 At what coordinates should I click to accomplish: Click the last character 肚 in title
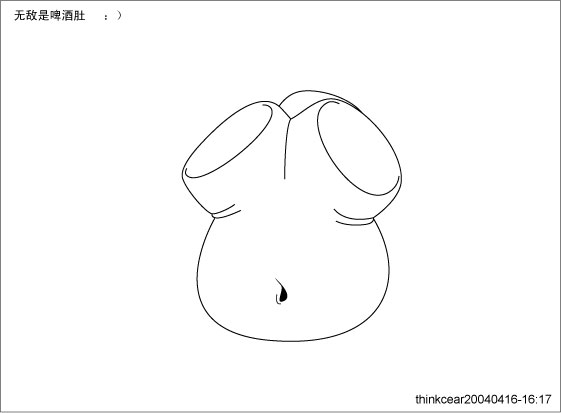coord(79,16)
